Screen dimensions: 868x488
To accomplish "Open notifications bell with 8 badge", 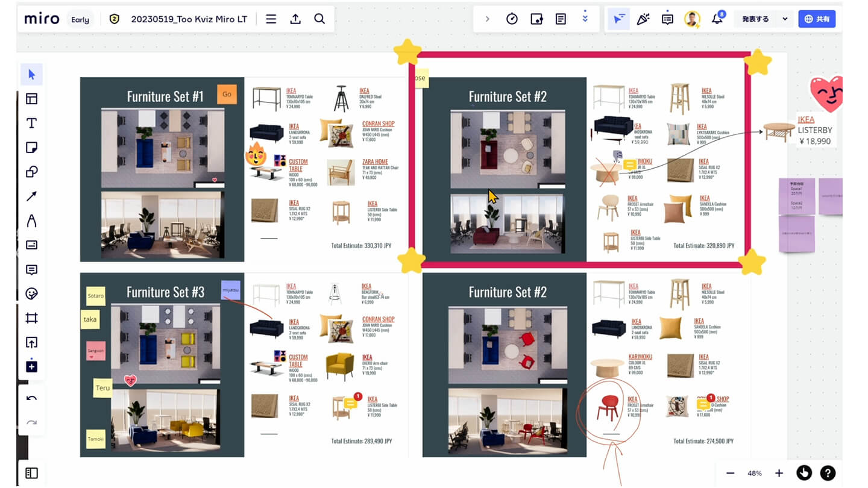I will [x=717, y=19].
